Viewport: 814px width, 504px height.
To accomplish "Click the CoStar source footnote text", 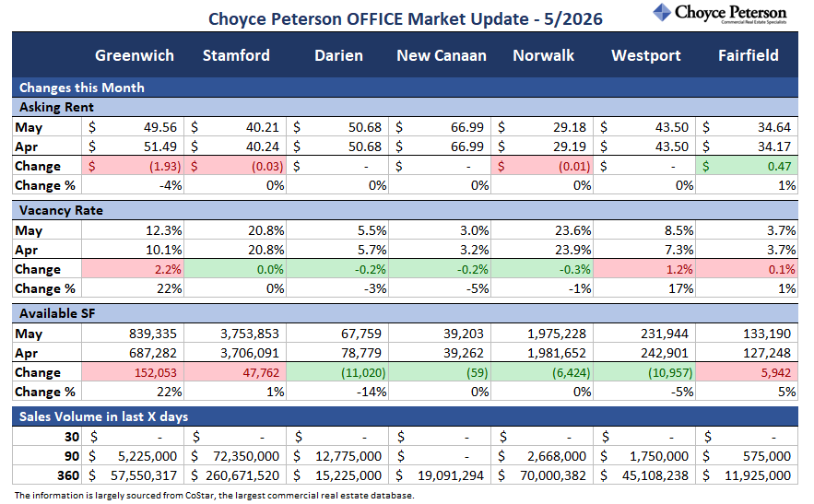I will tap(215, 496).
